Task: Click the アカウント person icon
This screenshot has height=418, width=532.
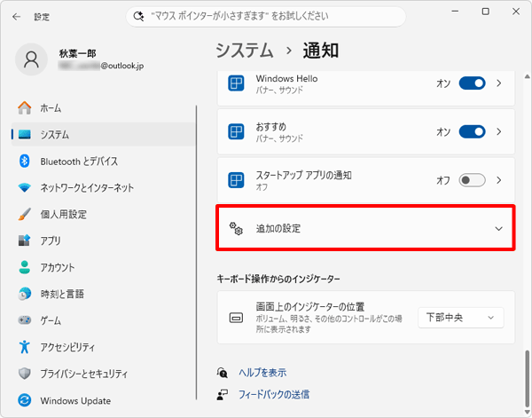Action: 25,267
